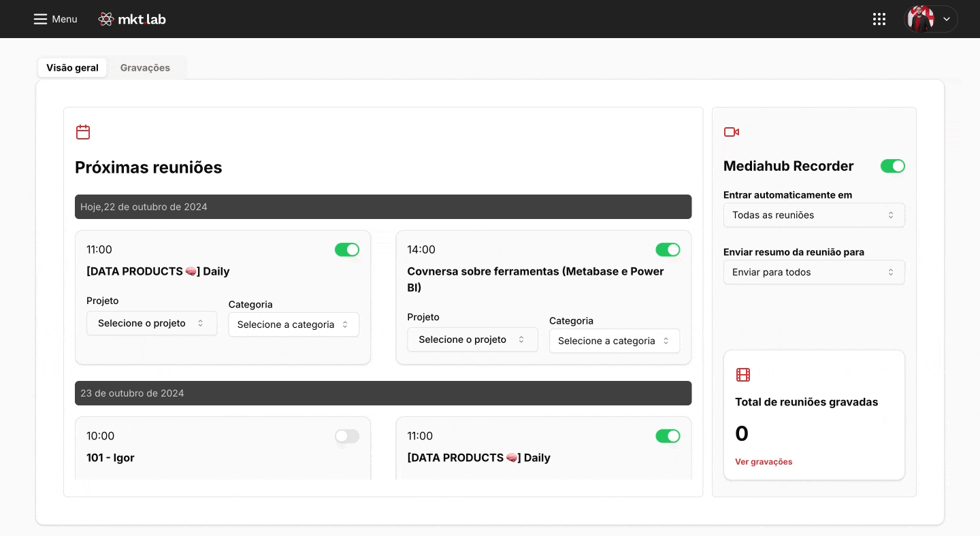Click the film icon above Total de reuniões gravadas

(x=743, y=375)
